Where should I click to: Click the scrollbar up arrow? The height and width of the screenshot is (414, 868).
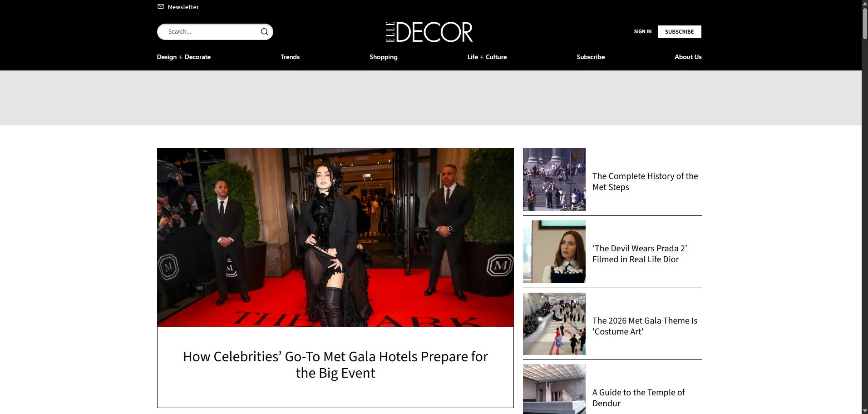(x=865, y=3)
